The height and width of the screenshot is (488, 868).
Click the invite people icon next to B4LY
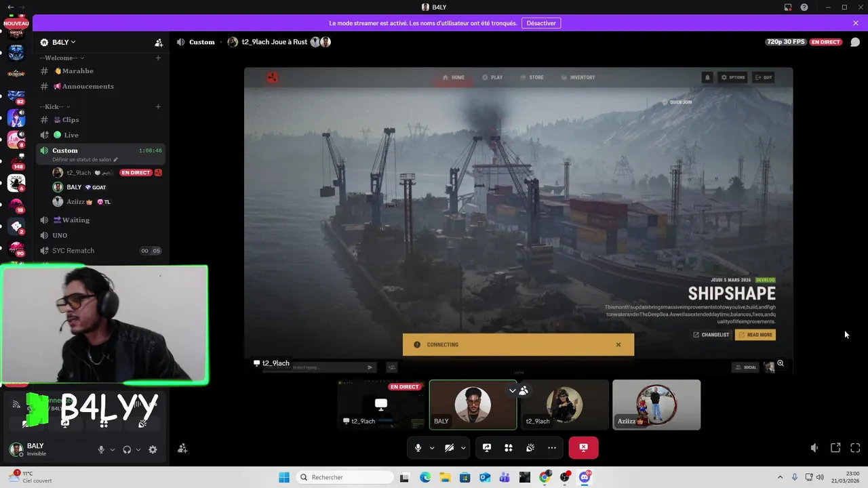pyautogui.click(x=159, y=42)
